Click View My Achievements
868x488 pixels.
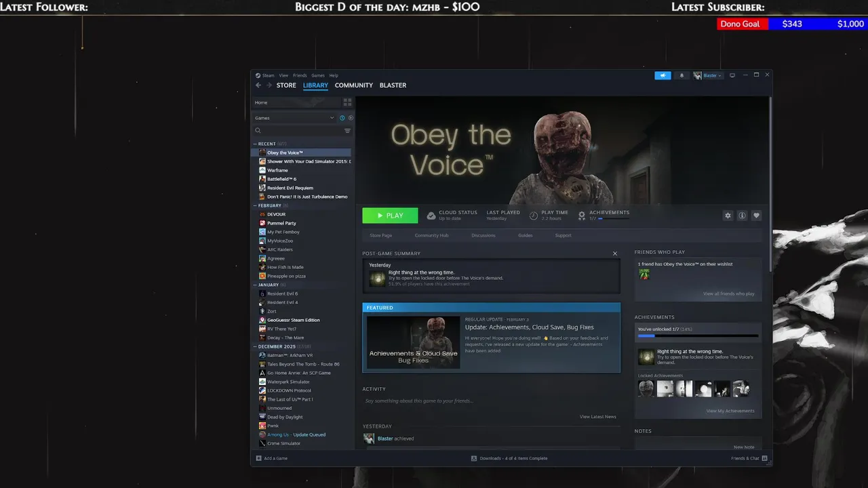tap(730, 411)
